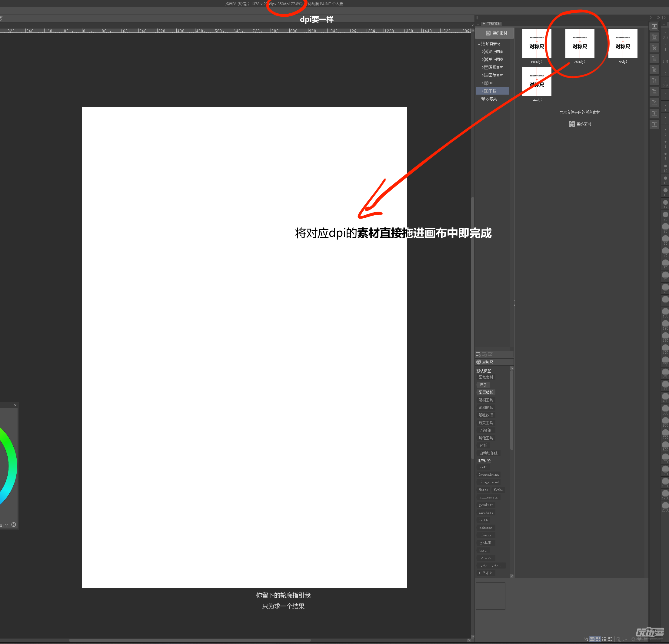
Task: Select the 600dpi 对称尺 material thumbnail
Action: [x=537, y=43]
